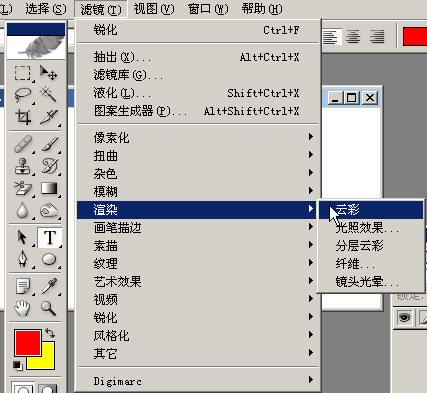Open the 选择(S) menu

pyautogui.click(x=46, y=9)
